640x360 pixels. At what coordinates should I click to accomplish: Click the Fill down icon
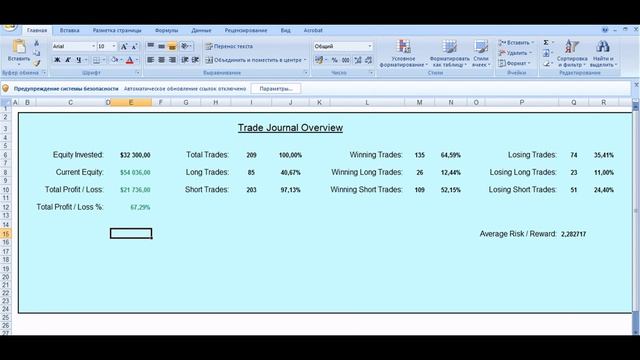click(546, 53)
